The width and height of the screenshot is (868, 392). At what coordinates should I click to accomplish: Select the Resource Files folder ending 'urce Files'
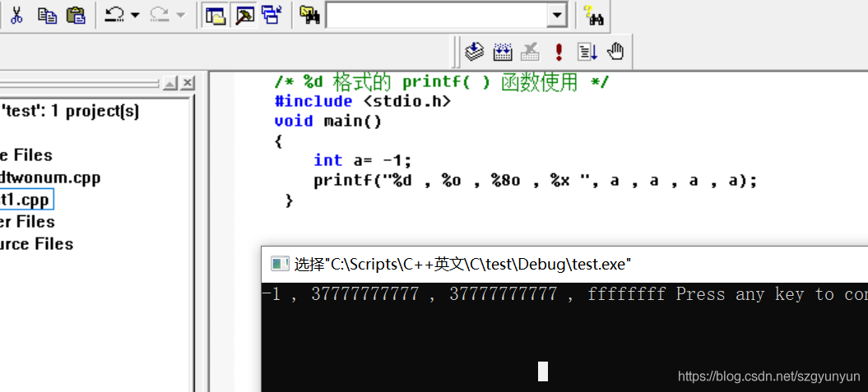click(36, 244)
